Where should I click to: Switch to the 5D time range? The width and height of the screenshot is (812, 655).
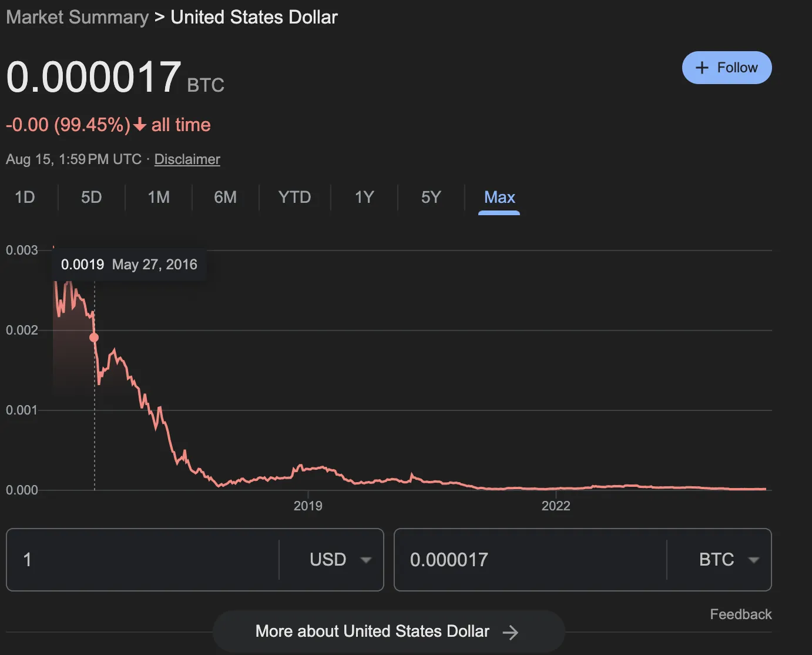(91, 197)
